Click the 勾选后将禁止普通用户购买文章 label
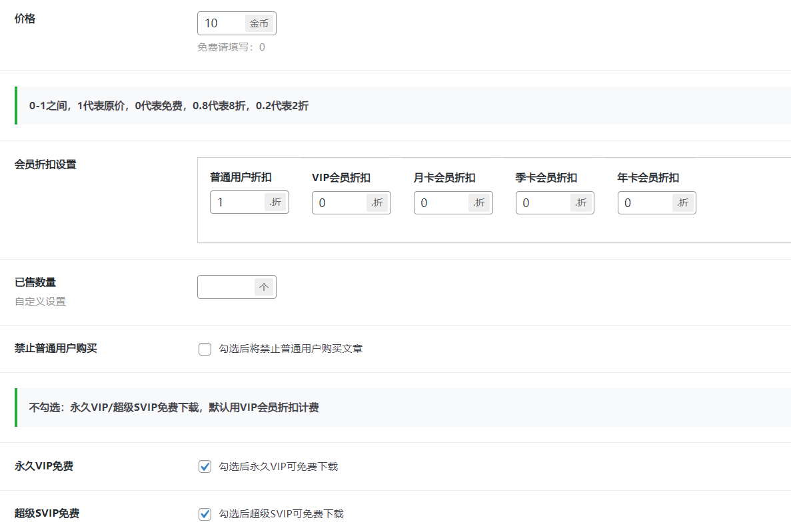Viewport: 791px width, 532px height. 291,348
